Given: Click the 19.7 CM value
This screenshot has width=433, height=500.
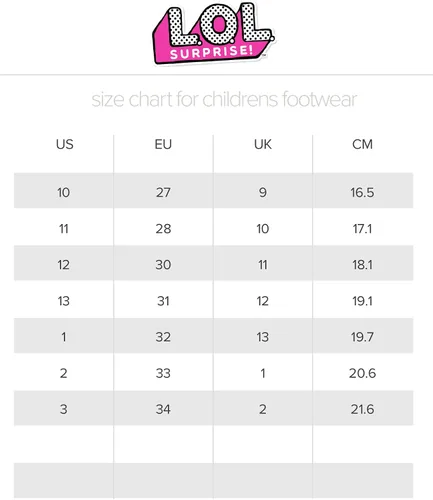Looking at the screenshot, I should pos(362,337).
